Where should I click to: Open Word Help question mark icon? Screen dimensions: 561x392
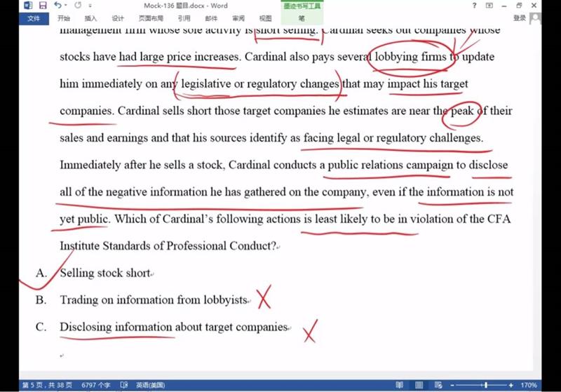[x=475, y=6]
